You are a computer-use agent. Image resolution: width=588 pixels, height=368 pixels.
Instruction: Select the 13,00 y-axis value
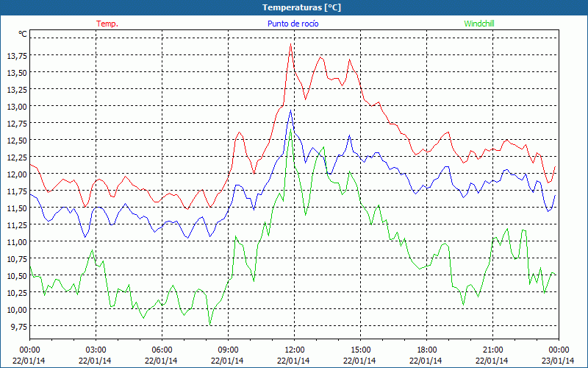click(17, 106)
